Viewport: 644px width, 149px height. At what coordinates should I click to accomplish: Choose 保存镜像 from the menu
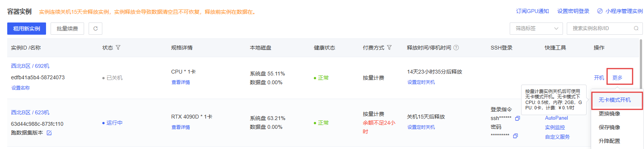coord(609,127)
